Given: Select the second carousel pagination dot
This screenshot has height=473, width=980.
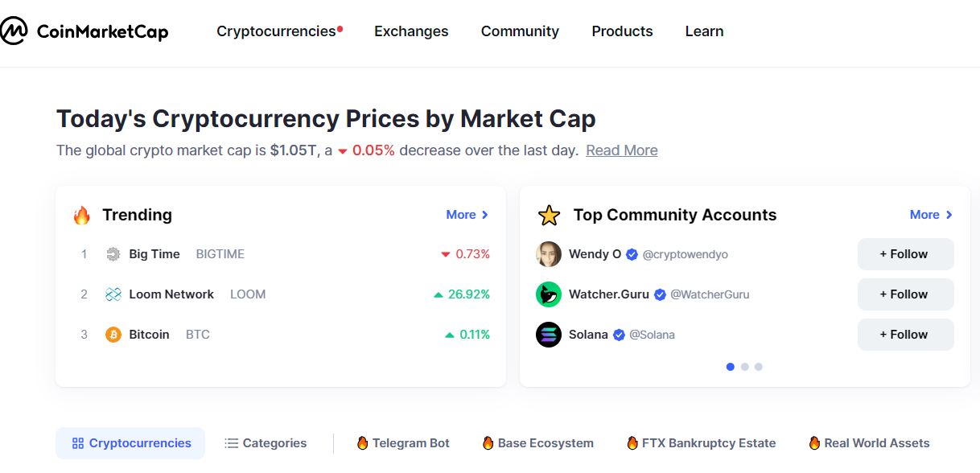Looking at the screenshot, I should click(744, 367).
